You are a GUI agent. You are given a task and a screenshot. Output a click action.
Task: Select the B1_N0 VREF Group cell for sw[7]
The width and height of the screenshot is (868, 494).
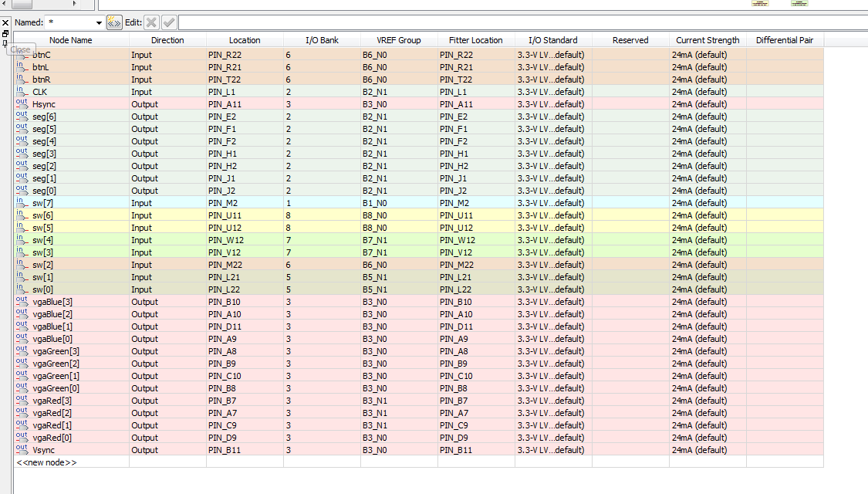pyautogui.click(x=399, y=203)
